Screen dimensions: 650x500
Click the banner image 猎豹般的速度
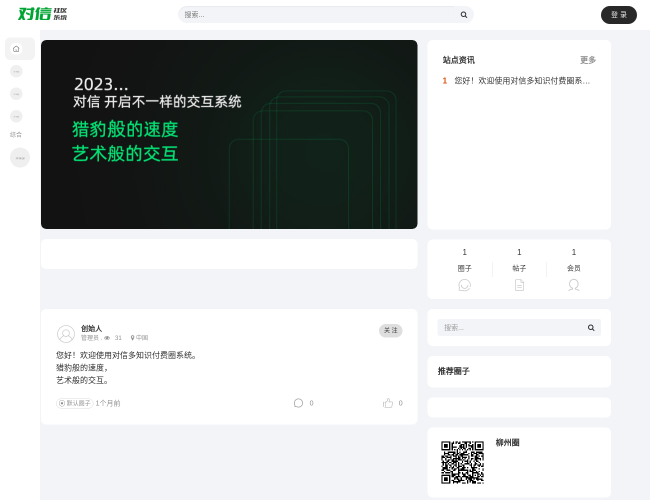229,134
